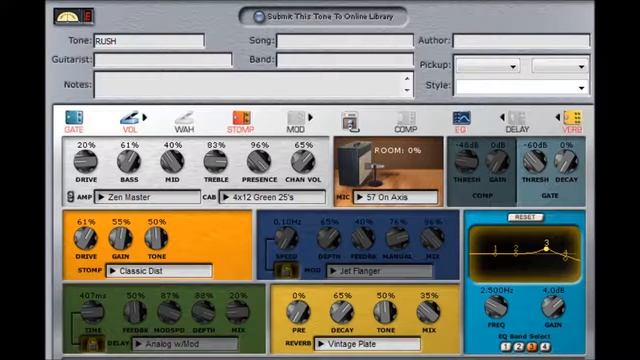Image resolution: width=640 pixels, height=360 pixels.
Task: Click the amp DRIVE knob at 20%
Action: [x=86, y=162]
